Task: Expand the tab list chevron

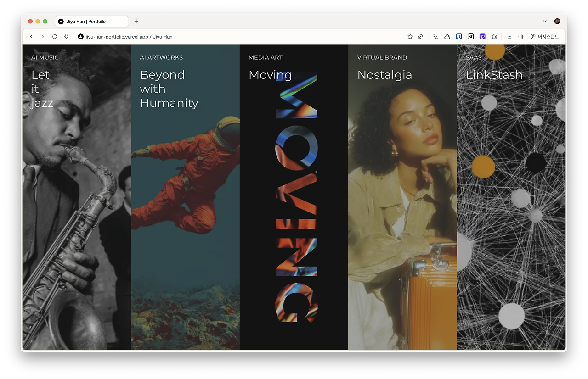Action: click(545, 21)
